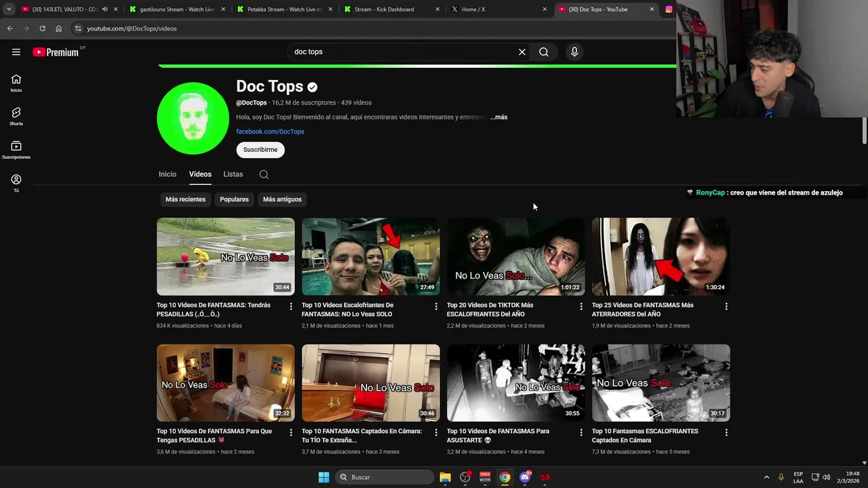Close the Home / X tab
Screen dimensions: 868x488
(545, 9)
